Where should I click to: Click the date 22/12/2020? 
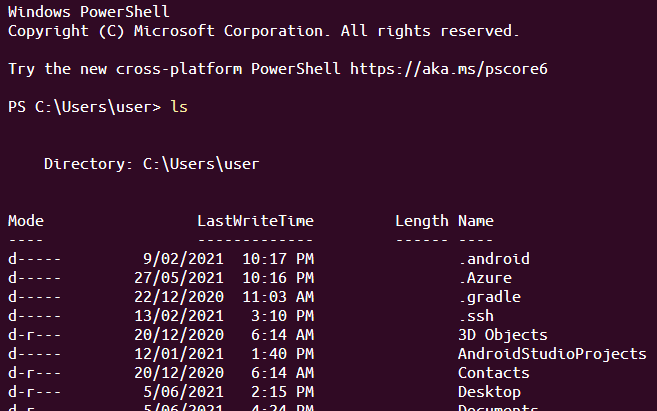point(179,297)
